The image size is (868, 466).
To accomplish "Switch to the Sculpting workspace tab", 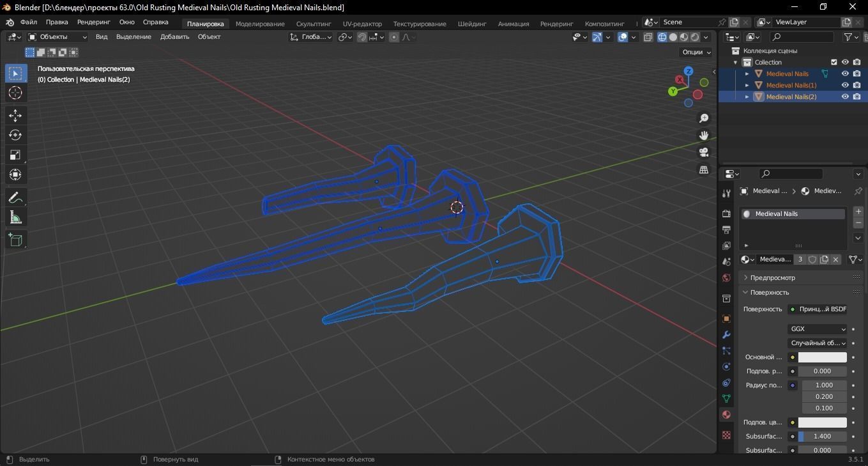I will coord(314,24).
